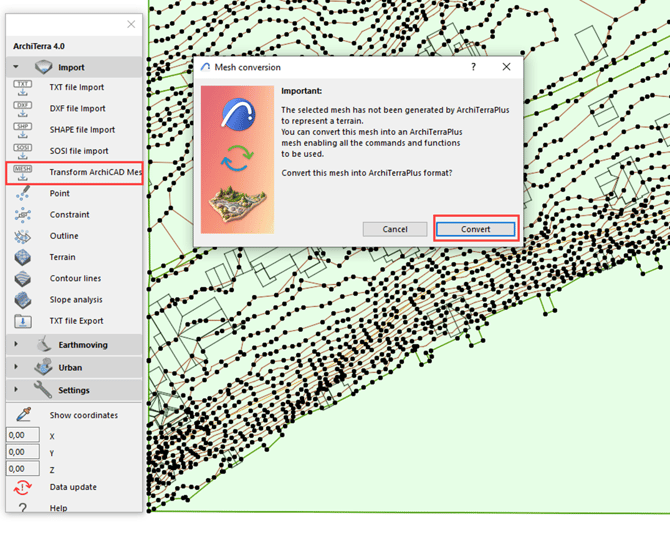Expand the Settings section
The width and height of the screenshot is (670, 536).
pos(16,390)
